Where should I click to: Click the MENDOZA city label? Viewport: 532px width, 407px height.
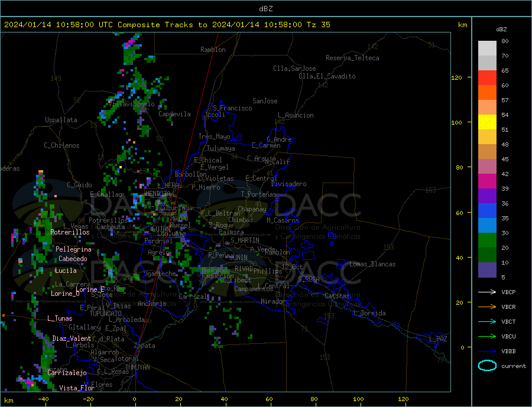pyautogui.click(x=159, y=193)
